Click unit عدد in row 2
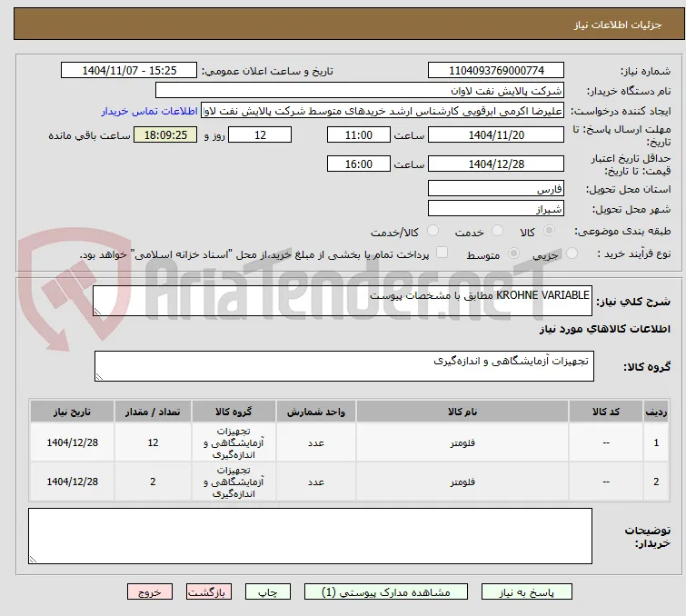Image resolution: width=686 pixels, height=616 pixels. coord(316,482)
